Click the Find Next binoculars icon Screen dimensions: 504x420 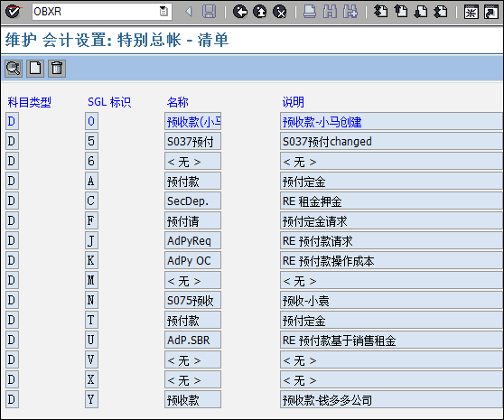click(x=350, y=12)
